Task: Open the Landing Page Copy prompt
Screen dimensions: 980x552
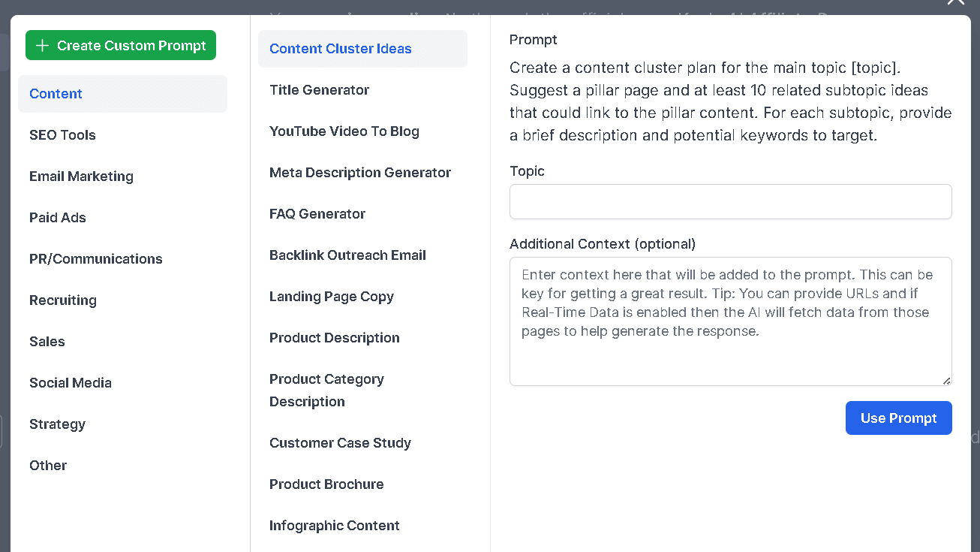Action: pos(331,297)
